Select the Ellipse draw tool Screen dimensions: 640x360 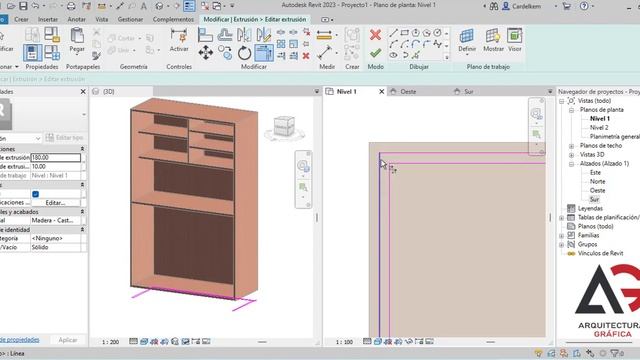[x=393, y=55]
